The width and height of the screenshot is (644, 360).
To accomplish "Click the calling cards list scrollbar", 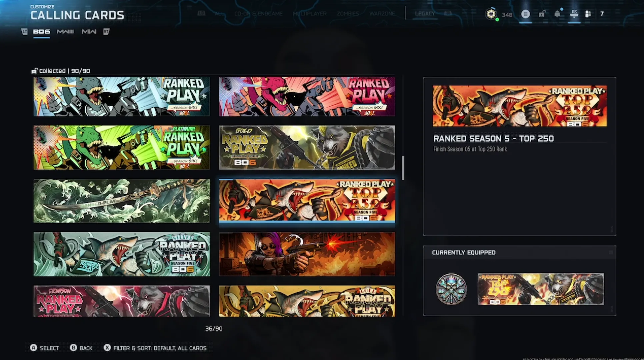I will click(403, 168).
